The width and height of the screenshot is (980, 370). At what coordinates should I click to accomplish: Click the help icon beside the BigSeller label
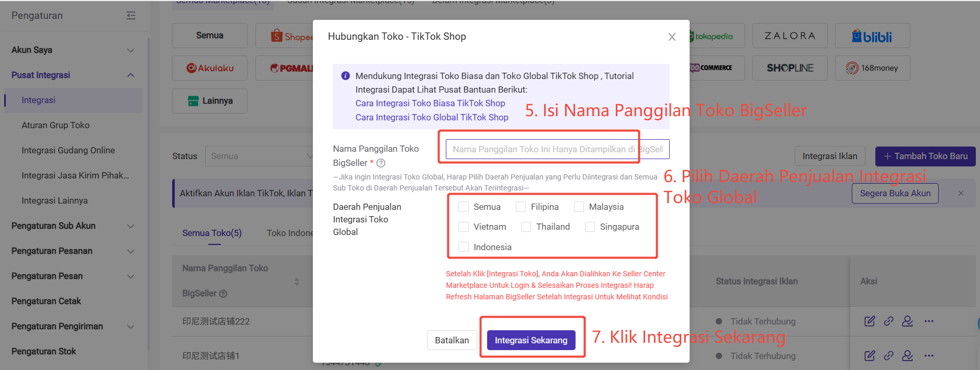pyautogui.click(x=381, y=163)
